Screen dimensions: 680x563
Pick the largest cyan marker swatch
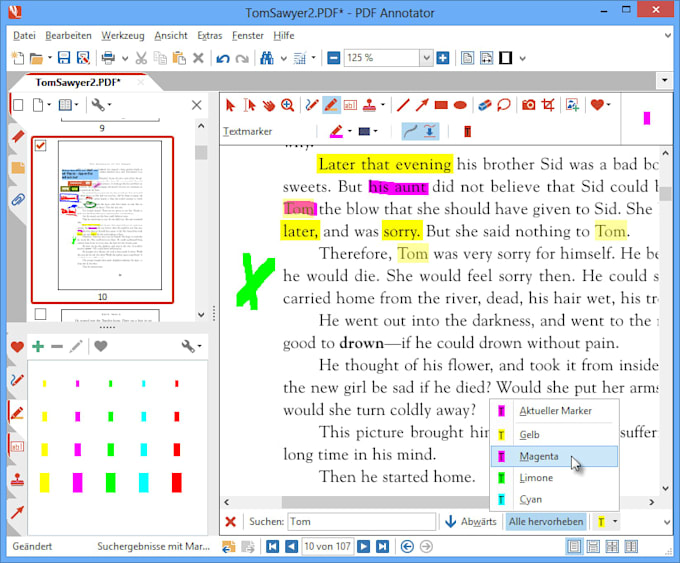click(144, 483)
